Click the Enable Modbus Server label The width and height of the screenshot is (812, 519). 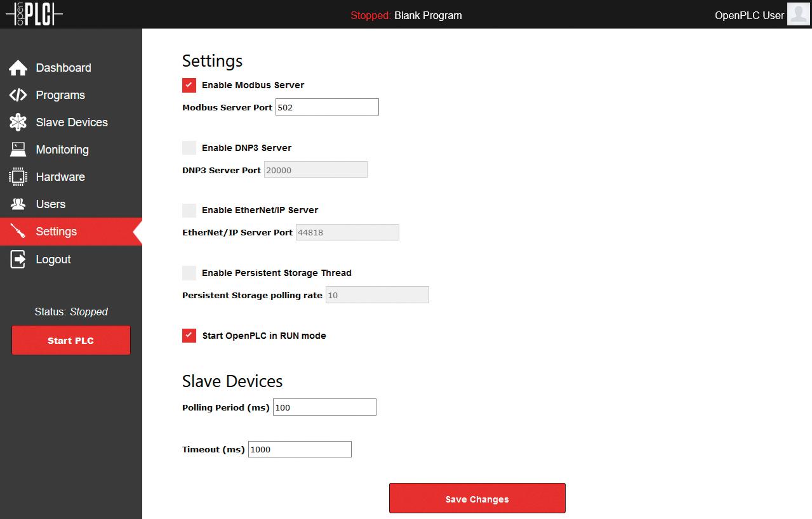(x=253, y=85)
